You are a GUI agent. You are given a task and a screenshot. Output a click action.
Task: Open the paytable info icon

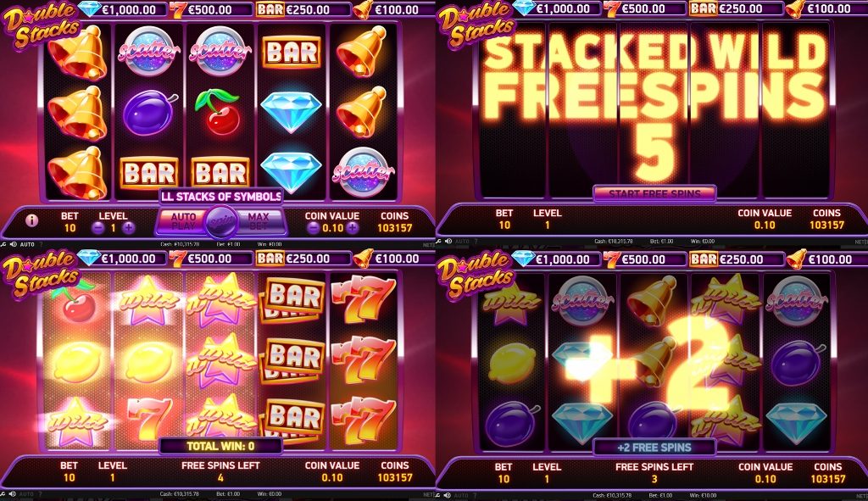tap(31, 220)
